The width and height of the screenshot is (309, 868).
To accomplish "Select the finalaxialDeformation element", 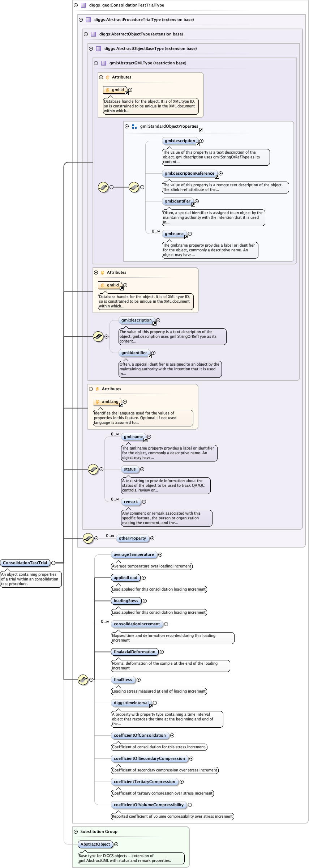I will [x=134, y=652].
